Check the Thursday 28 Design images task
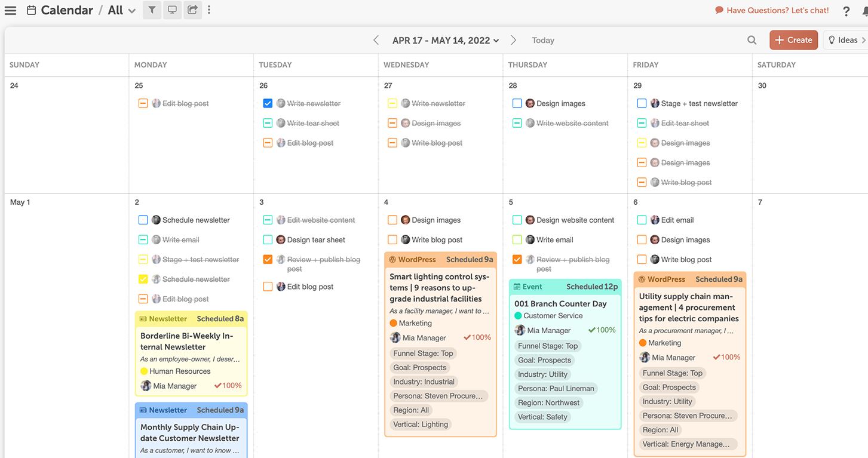Viewport: 868px width, 458px height. click(x=517, y=103)
